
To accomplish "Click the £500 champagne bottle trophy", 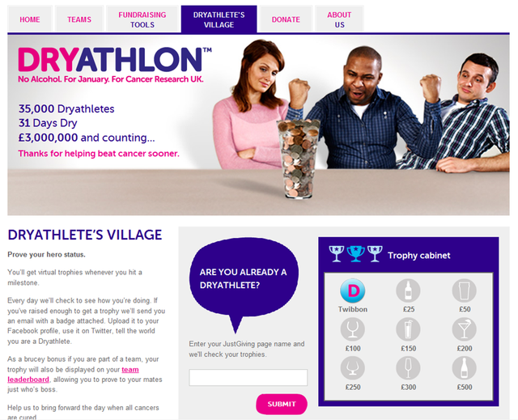I will (464, 368).
